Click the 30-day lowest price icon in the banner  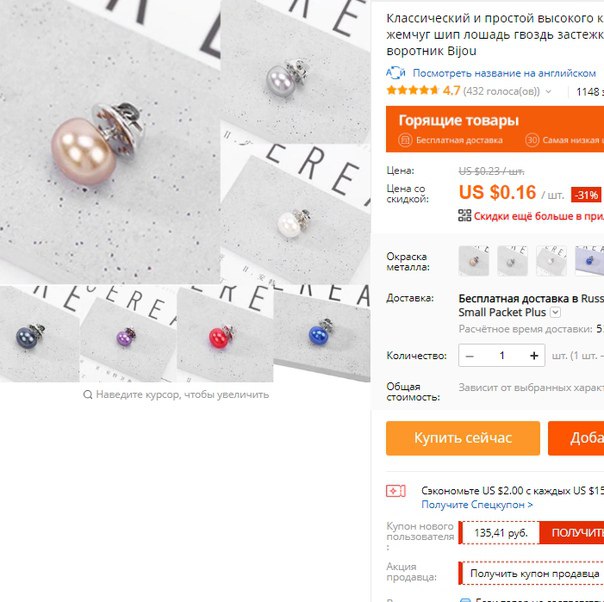(532, 140)
